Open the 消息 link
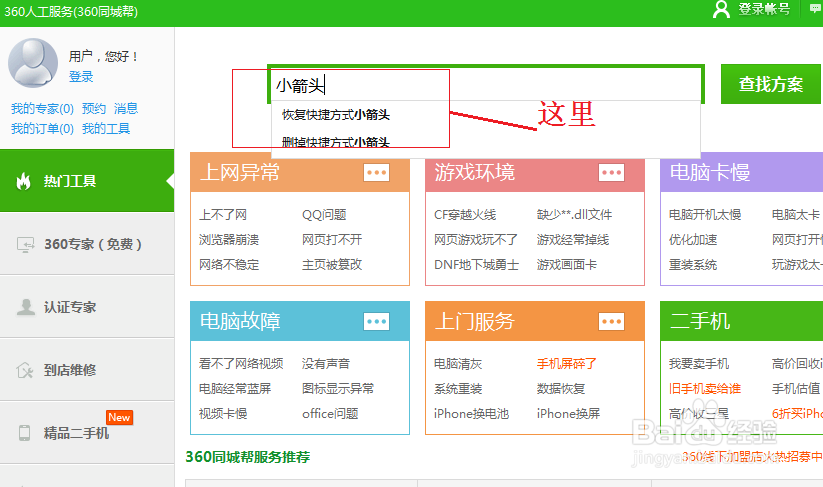This screenshot has width=823, height=487. click(126, 109)
